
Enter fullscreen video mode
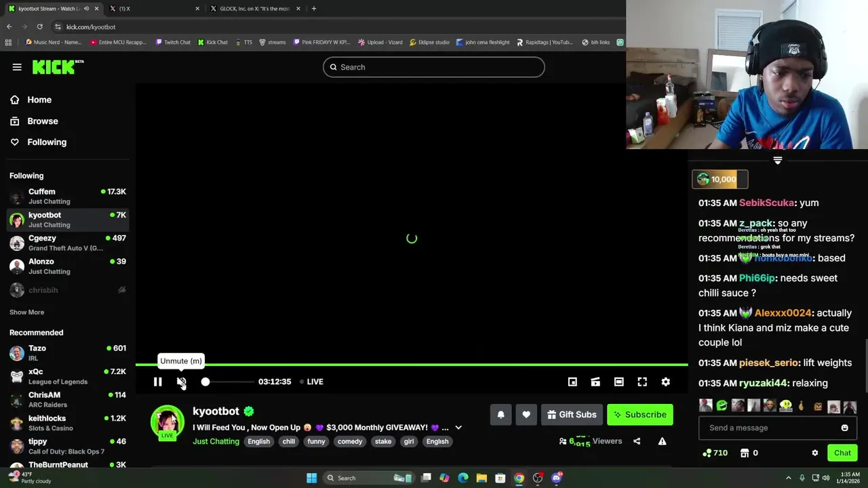pyautogui.click(x=642, y=382)
